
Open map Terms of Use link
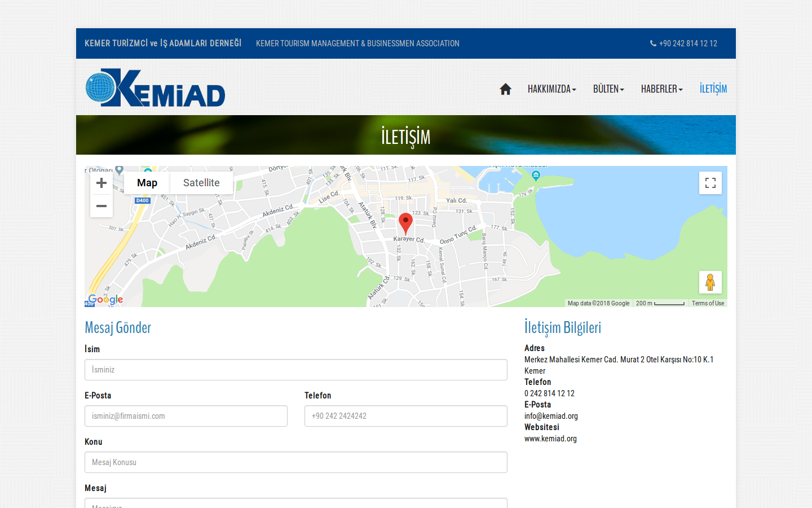click(x=708, y=303)
